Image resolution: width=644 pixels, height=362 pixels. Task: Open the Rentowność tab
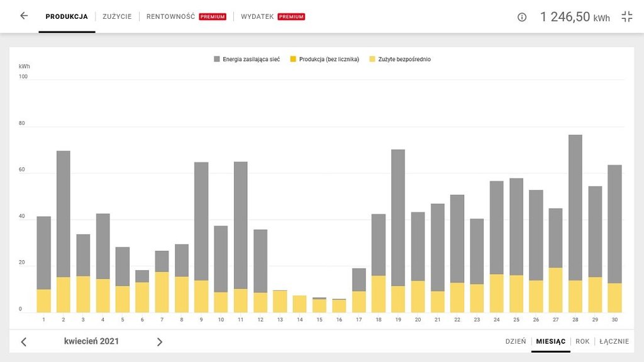(x=170, y=17)
